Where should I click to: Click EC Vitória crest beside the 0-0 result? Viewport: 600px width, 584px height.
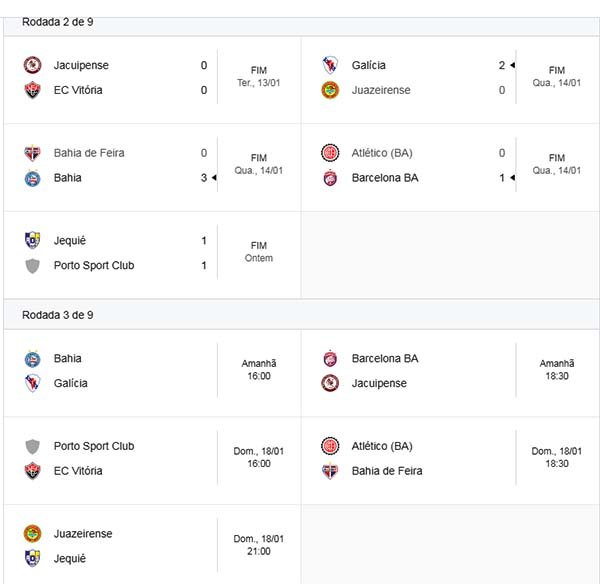[x=32, y=90]
